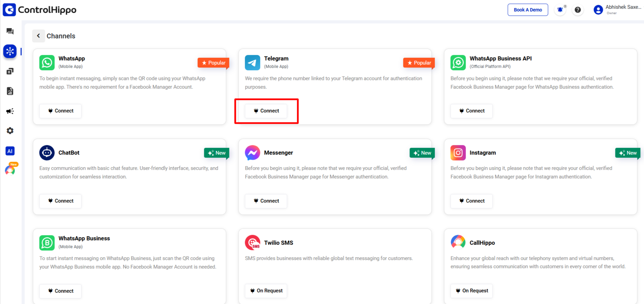Screen dimensions: 644x304
Task: Click the ChatBot channel logo
Action: click(47, 153)
